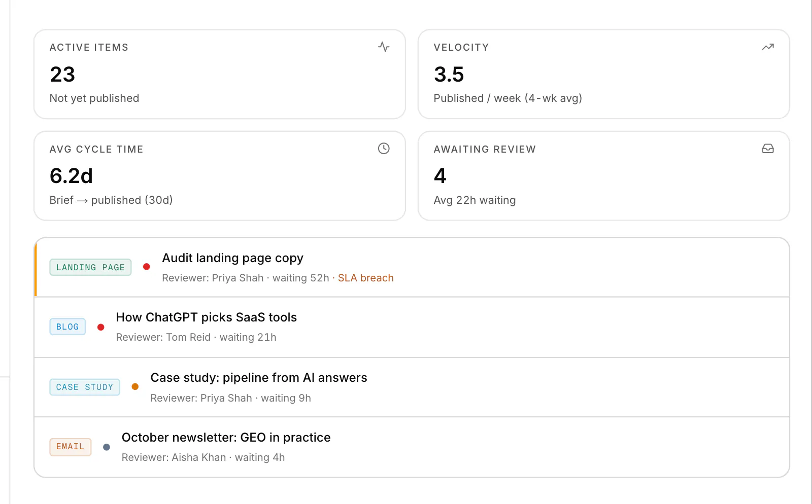Click red status dot beside Audit landing page copy
This screenshot has height=504, width=812.
click(x=147, y=267)
